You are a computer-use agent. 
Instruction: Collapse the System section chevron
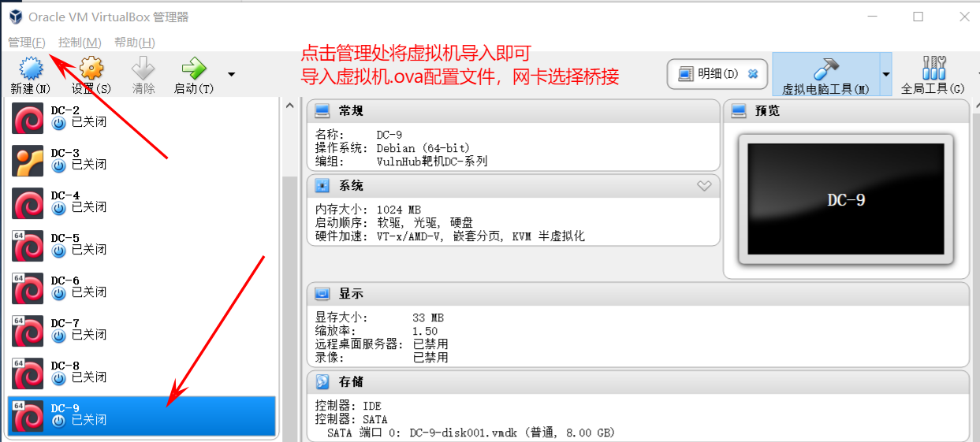pos(704,186)
